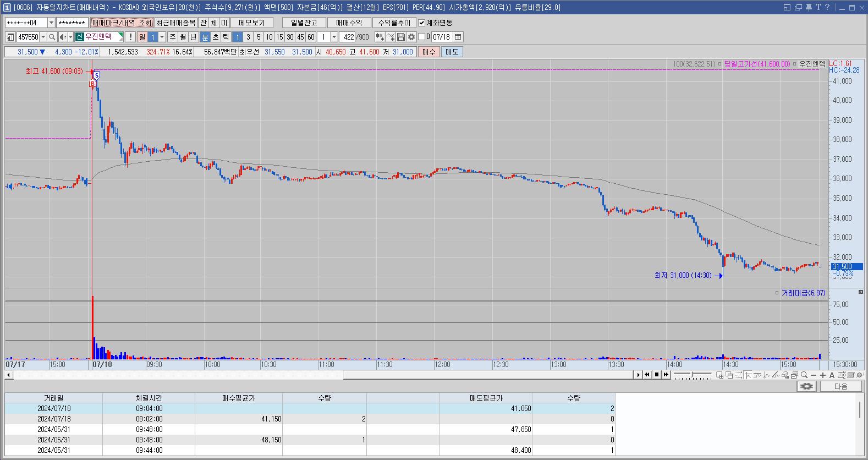
Task: Click the blue 매도 sell button
Action: (452, 52)
